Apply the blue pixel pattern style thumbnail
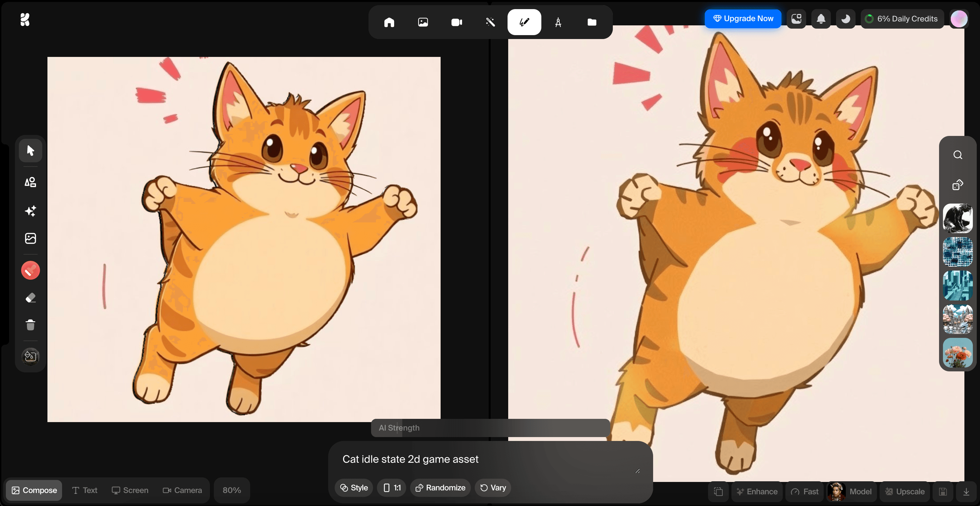The image size is (980, 506). [x=958, y=252]
